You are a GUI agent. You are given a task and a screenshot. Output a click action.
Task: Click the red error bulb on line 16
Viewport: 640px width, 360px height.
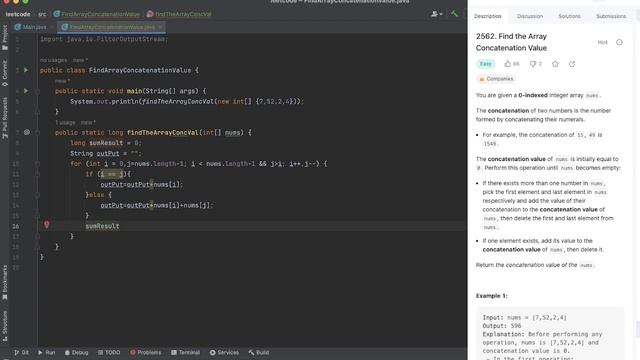[47, 225]
